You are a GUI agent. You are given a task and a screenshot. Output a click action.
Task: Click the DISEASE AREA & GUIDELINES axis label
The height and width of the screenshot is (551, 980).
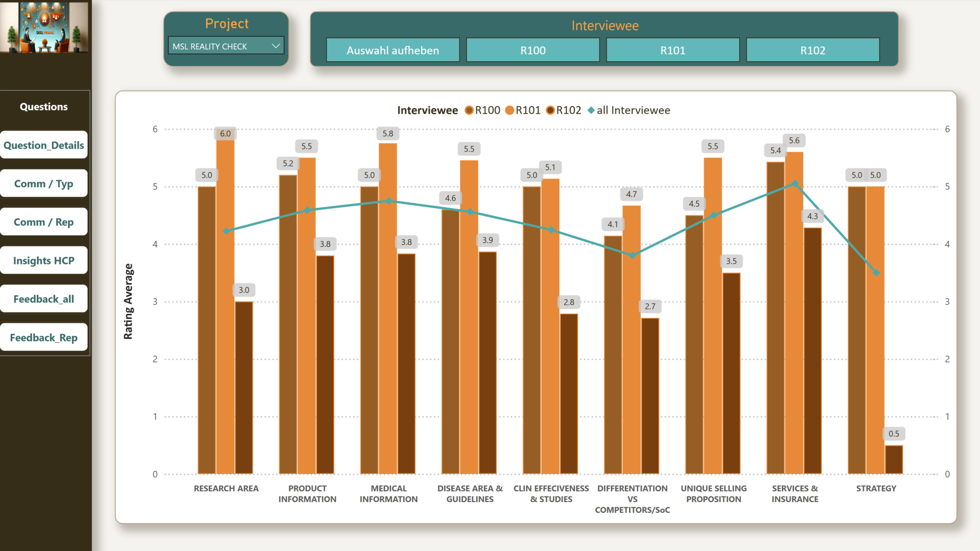pyautogui.click(x=470, y=494)
